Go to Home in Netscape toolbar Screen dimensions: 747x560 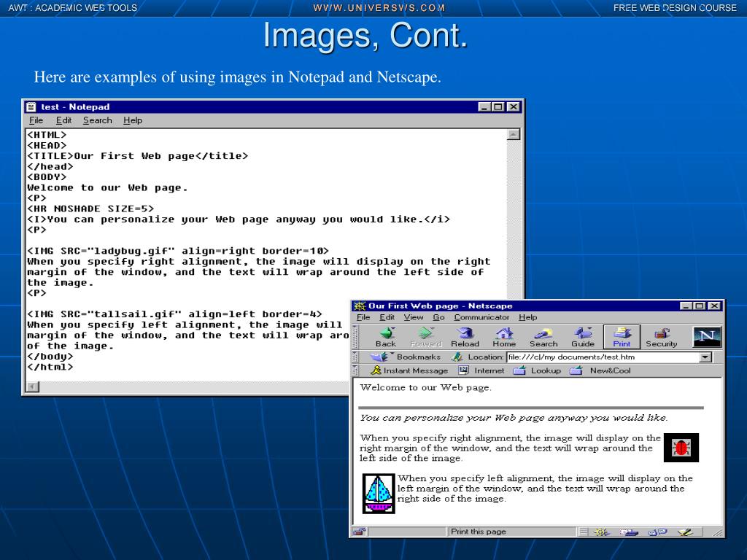pos(504,337)
